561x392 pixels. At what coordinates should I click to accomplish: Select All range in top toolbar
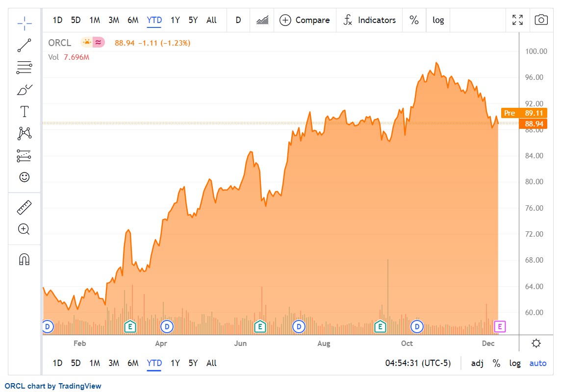[211, 20]
